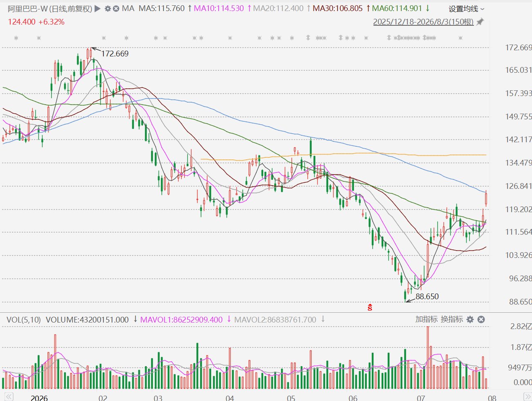Open the 2025/12/18-2026/8/3(150根) date range link
This screenshot has width=532, height=401.
click(x=423, y=22)
